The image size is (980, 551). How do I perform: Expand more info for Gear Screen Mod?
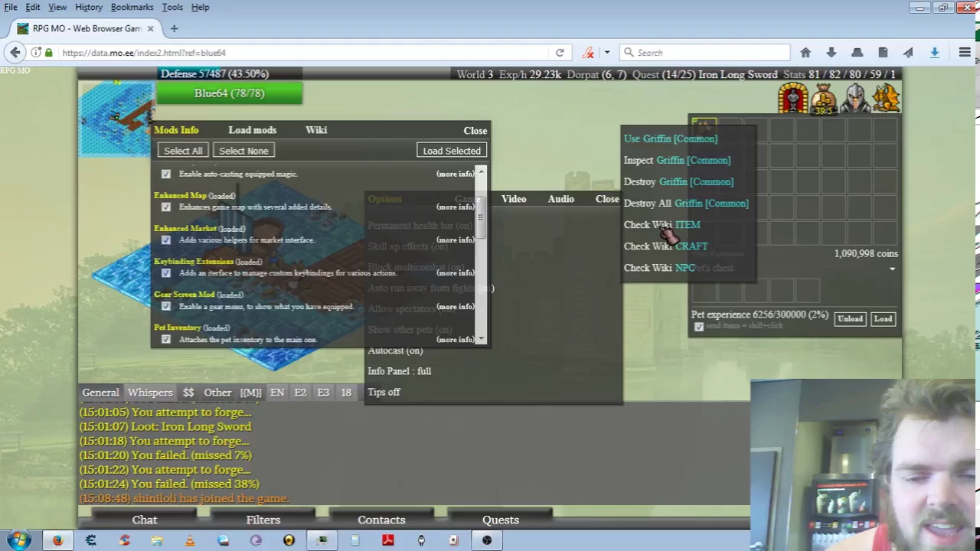(x=455, y=306)
